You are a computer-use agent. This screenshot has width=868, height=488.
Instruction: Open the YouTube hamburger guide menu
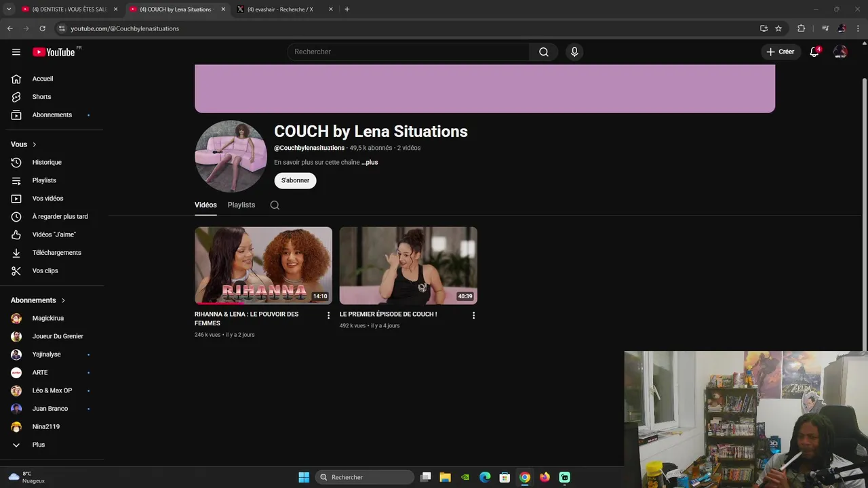click(x=16, y=52)
